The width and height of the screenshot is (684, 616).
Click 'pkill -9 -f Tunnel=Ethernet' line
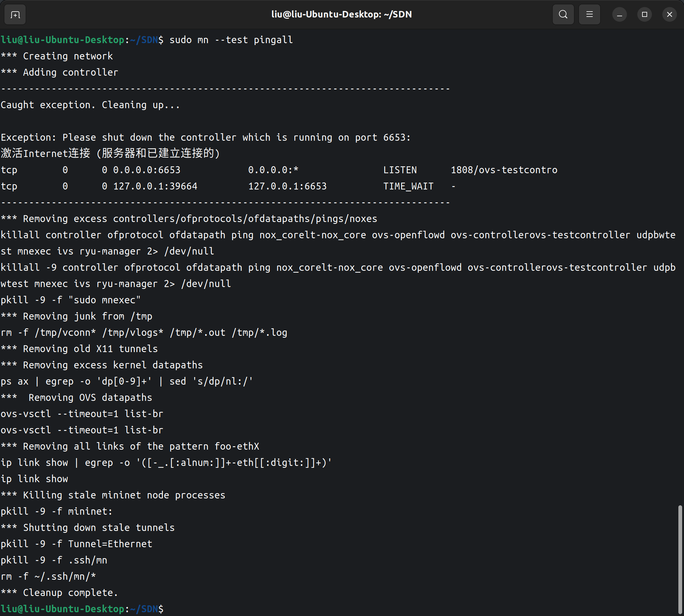point(77,543)
